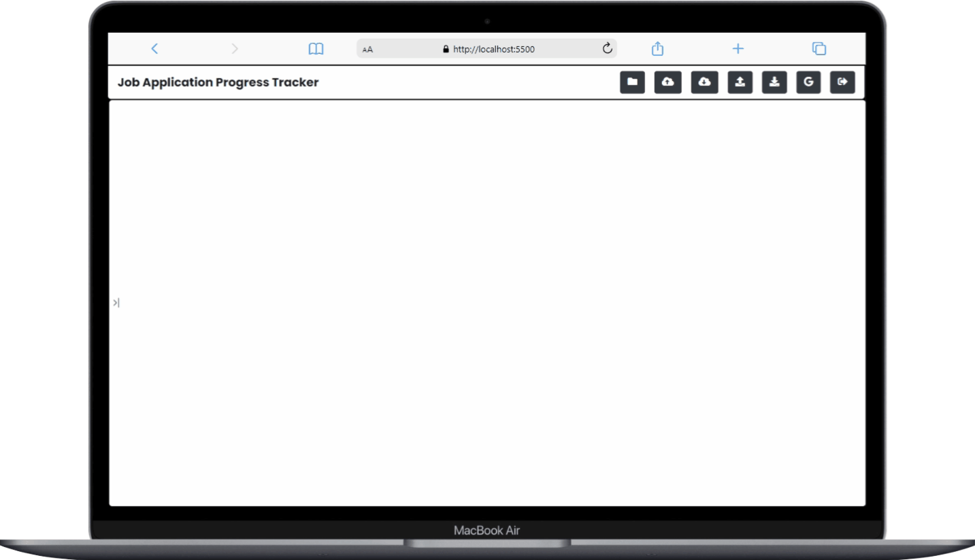975x560 pixels.
Task: Click the folder icon button
Action: click(x=632, y=82)
